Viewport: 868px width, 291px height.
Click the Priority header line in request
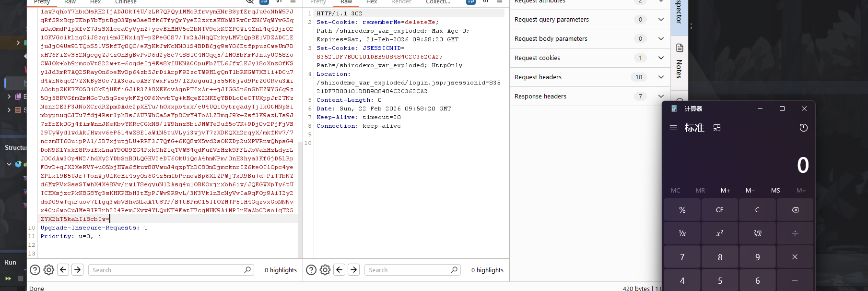point(71,236)
